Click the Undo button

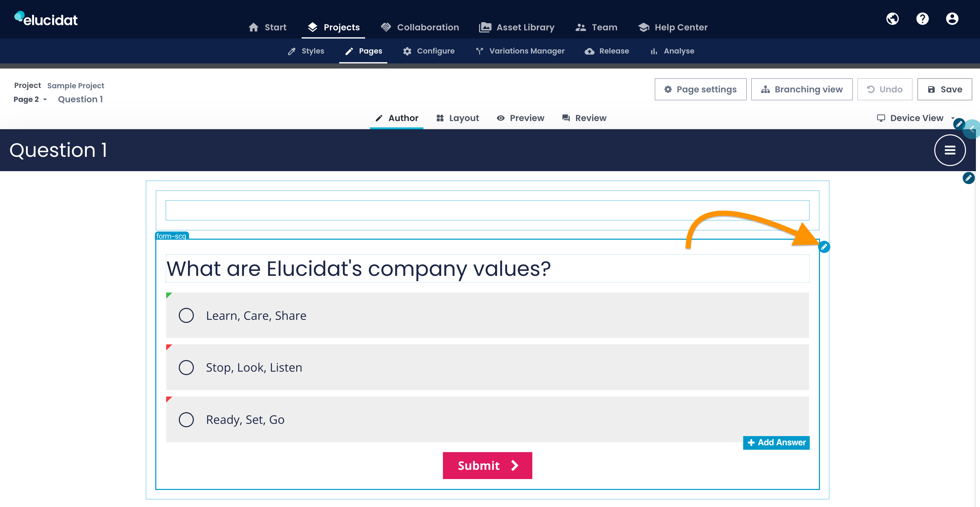[x=884, y=89]
